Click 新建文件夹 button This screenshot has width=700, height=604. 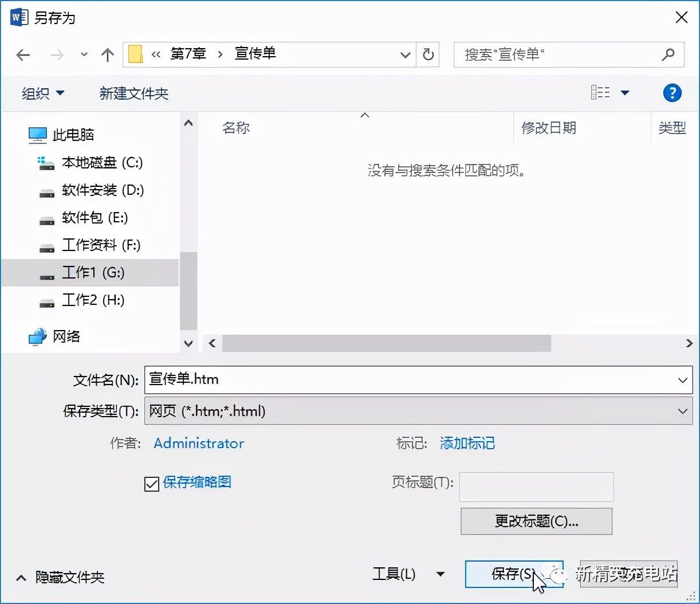pos(134,93)
